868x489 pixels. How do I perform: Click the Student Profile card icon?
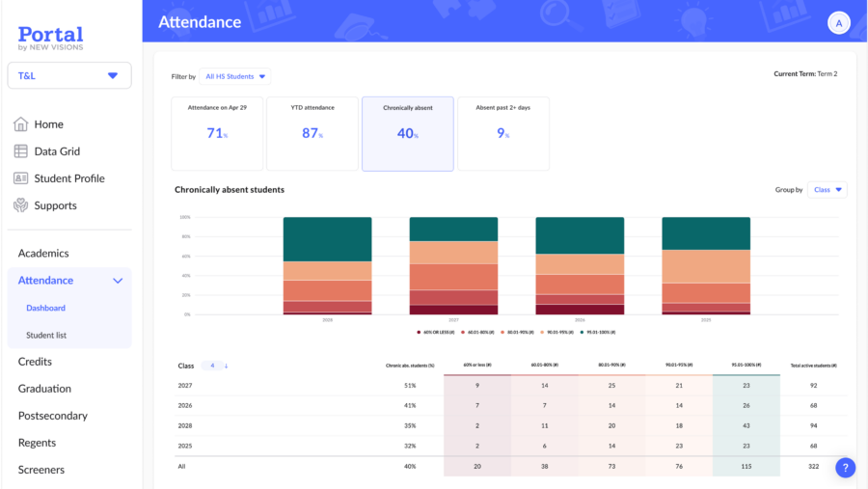pyautogui.click(x=20, y=178)
